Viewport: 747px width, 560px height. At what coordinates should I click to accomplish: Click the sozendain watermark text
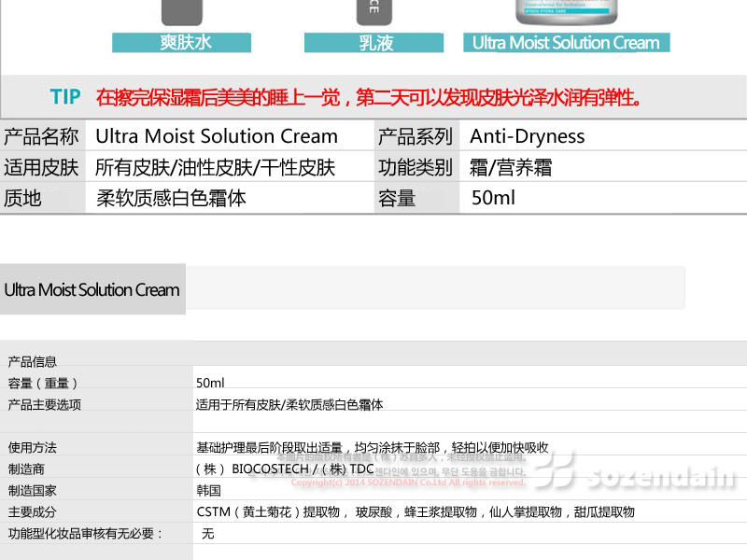pyautogui.click(x=660, y=478)
